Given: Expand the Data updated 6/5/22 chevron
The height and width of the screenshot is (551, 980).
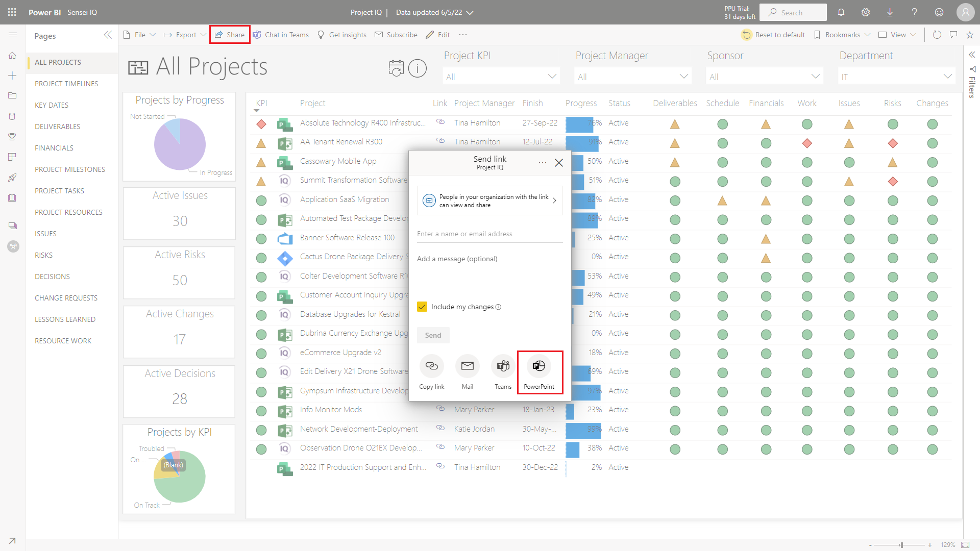Looking at the screenshot, I should 470,13.
